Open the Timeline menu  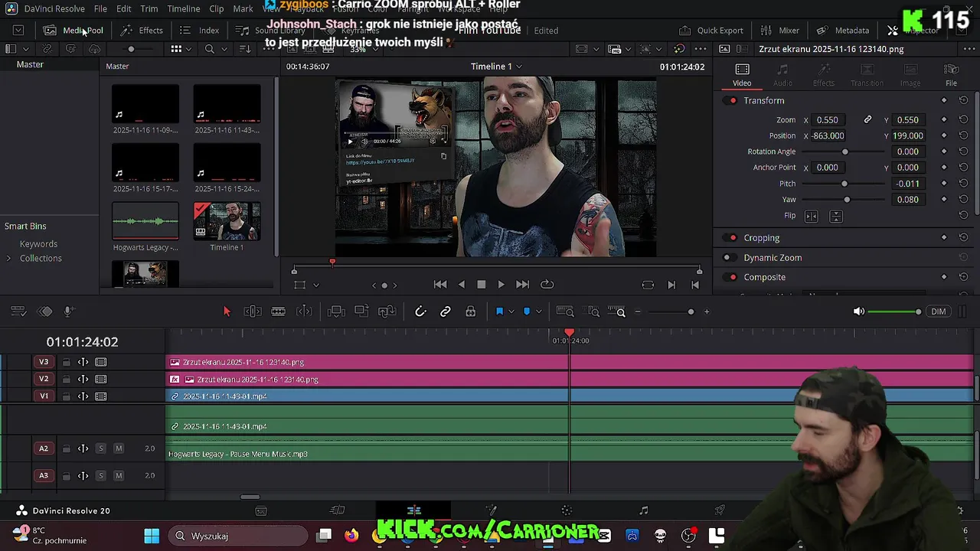pos(184,8)
